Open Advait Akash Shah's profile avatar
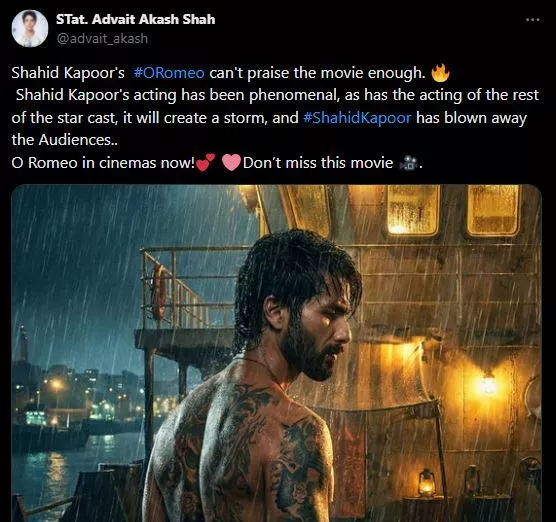556x522 pixels. (x=30, y=28)
